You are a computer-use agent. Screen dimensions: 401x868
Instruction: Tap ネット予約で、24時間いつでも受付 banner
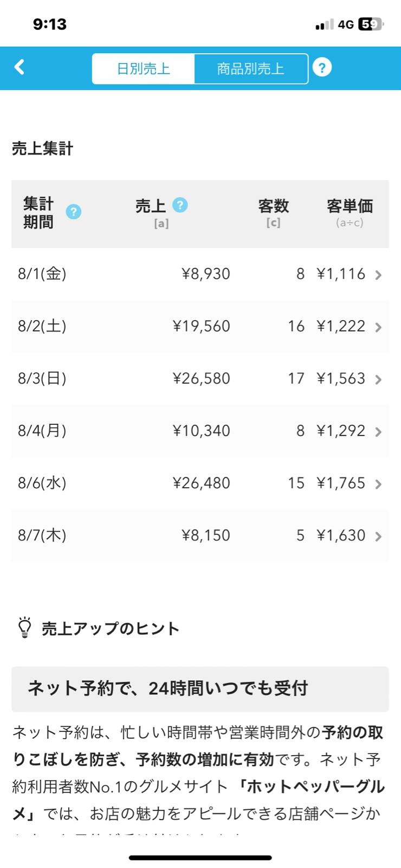point(200,688)
